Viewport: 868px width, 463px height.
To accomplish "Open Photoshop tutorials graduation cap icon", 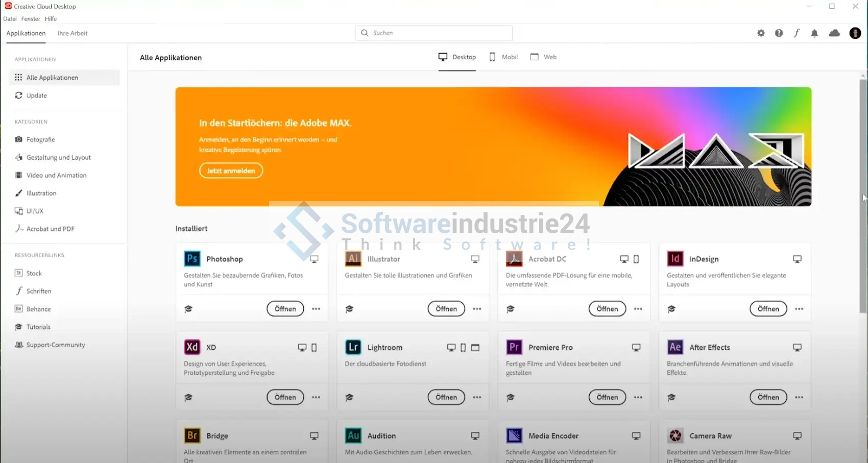I will point(188,309).
